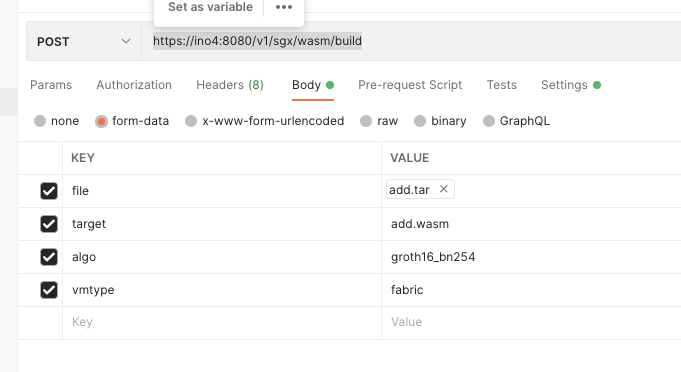Viewport: 681px width, 372px height.
Task: Click the file key cell
Action: tap(222, 191)
